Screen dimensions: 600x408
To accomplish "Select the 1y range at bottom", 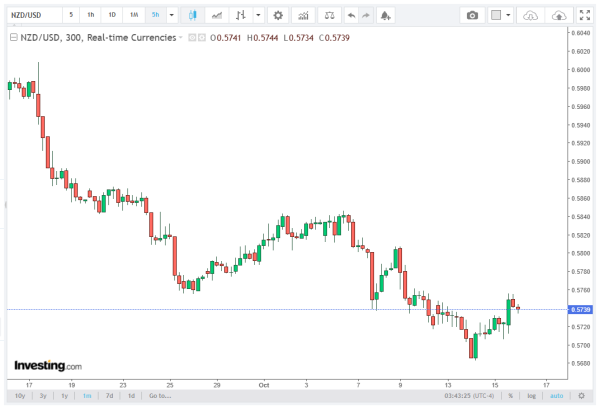I will (x=65, y=396).
